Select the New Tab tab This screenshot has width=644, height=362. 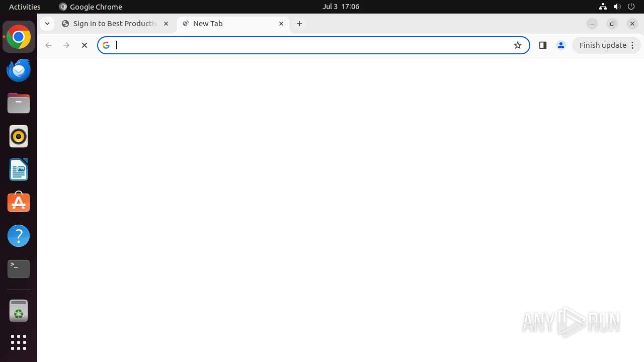(x=233, y=24)
